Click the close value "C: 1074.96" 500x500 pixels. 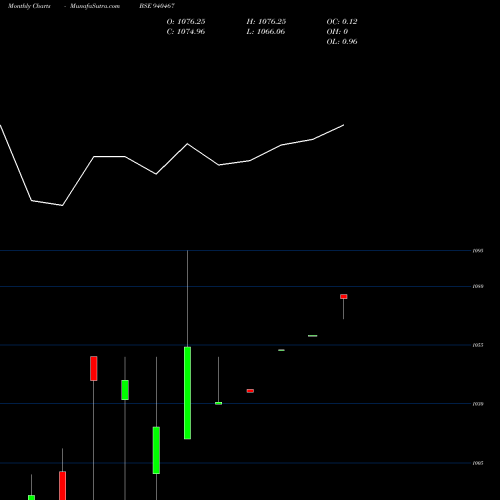point(186,32)
